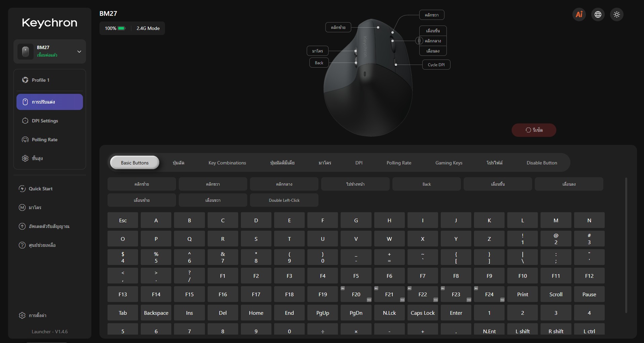Select the F1 key
The width and height of the screenshot is (644, 343).
223,276
